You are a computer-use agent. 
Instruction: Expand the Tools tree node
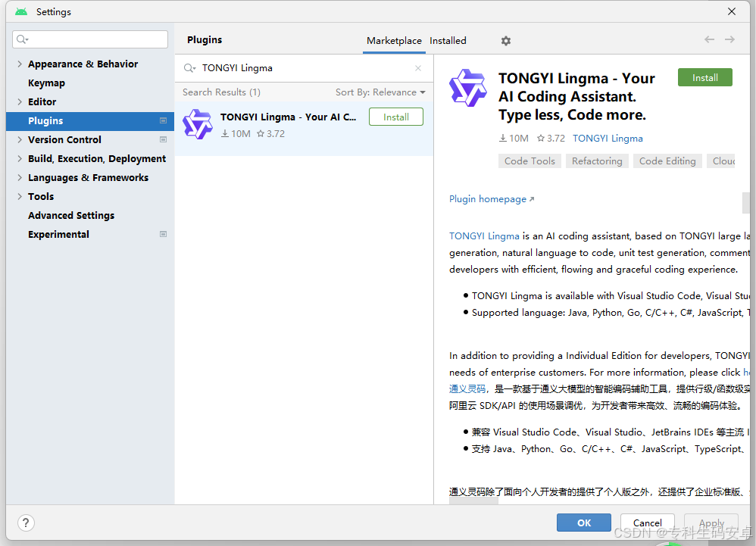pyautogui.click(x=19, y=196)
